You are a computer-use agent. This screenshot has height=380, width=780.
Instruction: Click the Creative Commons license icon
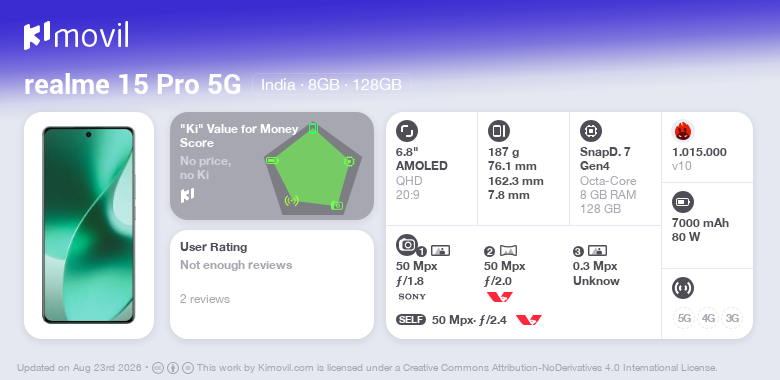(158, 368)
